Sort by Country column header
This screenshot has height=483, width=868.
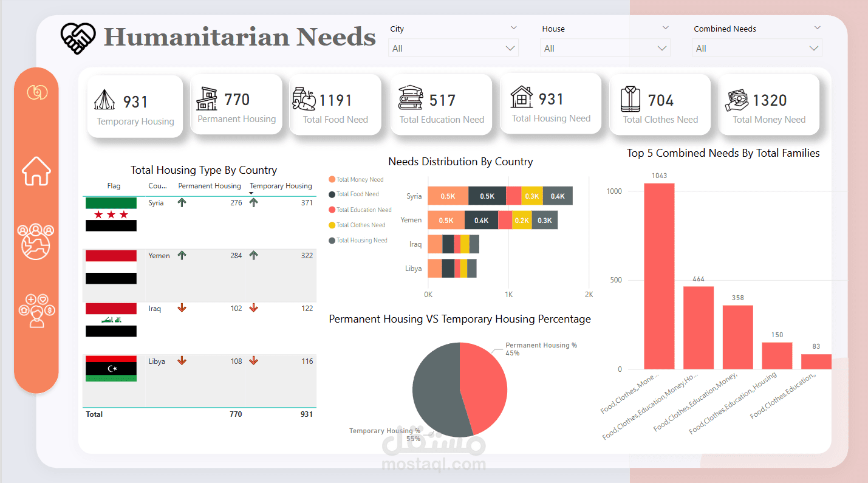tap(157, 186)
